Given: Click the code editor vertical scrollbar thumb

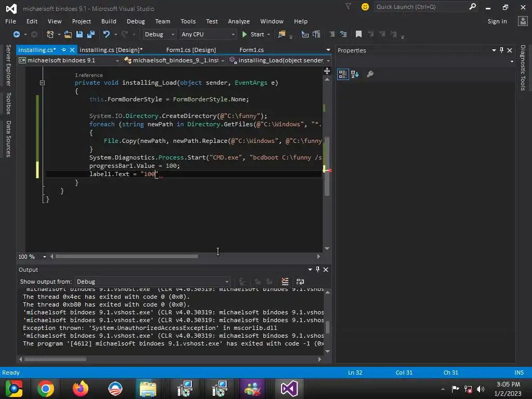Looking at the screenshot, I should 327,166.
